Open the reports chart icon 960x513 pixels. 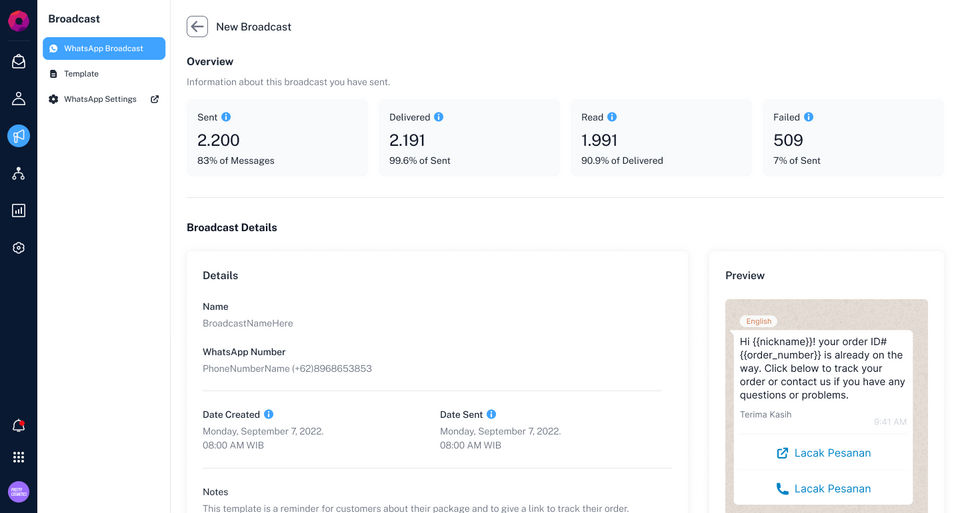[18, 211]
